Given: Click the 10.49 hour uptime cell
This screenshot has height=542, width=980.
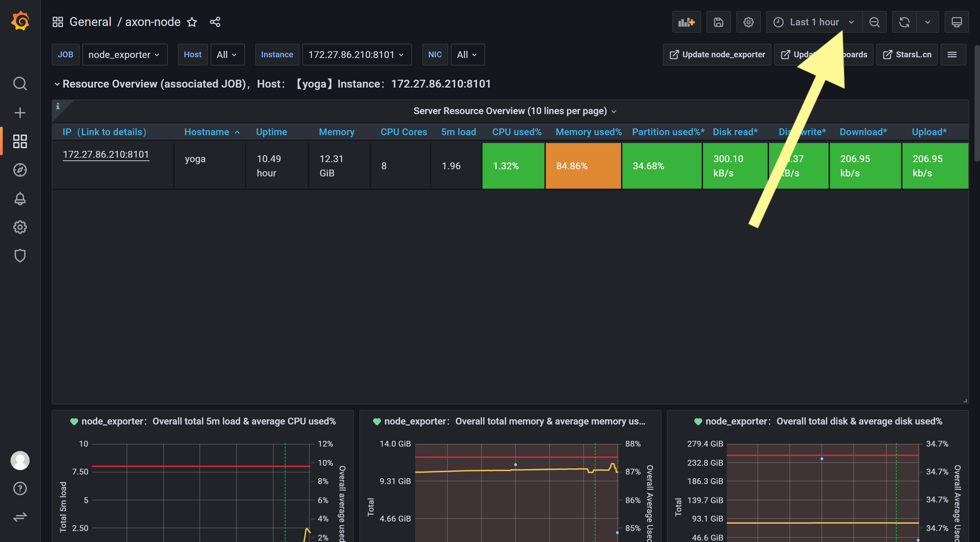Looking at the screenshot, I should click(277, 166).
